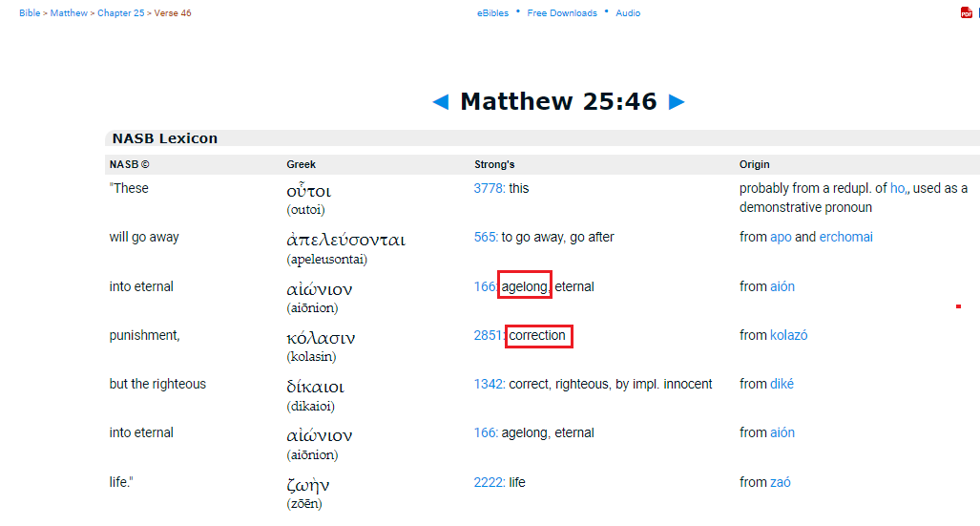This screenshot has width=980, height=526.
Task: Follow the 'erchomai' origin link
Action: [845, 237]
